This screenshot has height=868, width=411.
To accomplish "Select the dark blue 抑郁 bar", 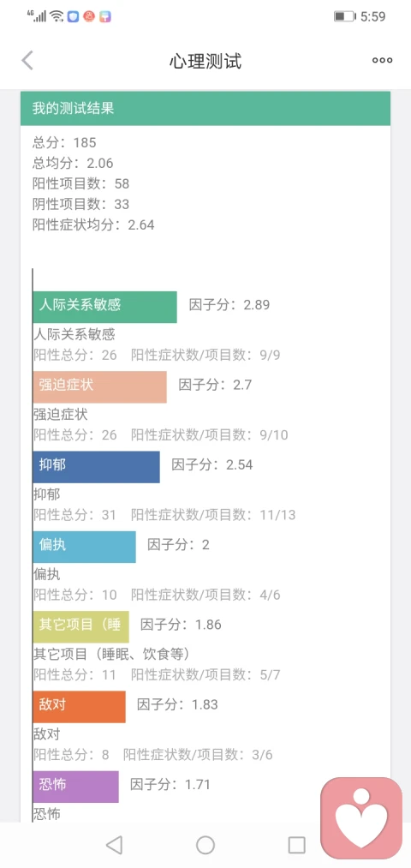I will 96,467.
